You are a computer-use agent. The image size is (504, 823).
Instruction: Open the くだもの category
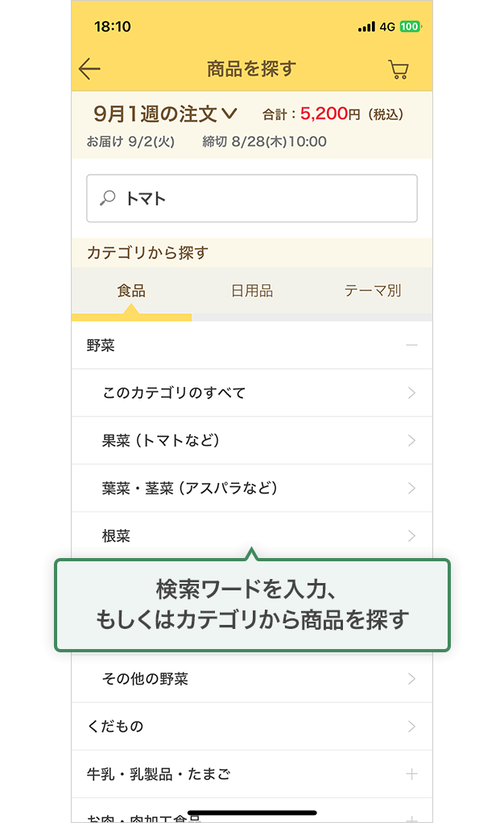click(252, 726)
